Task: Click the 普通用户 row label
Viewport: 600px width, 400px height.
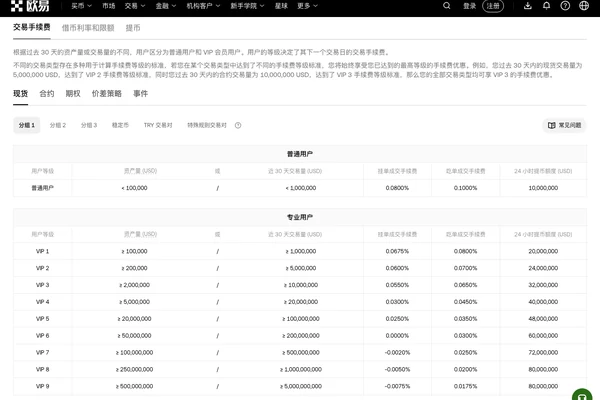Action: [x=42, y=188]
